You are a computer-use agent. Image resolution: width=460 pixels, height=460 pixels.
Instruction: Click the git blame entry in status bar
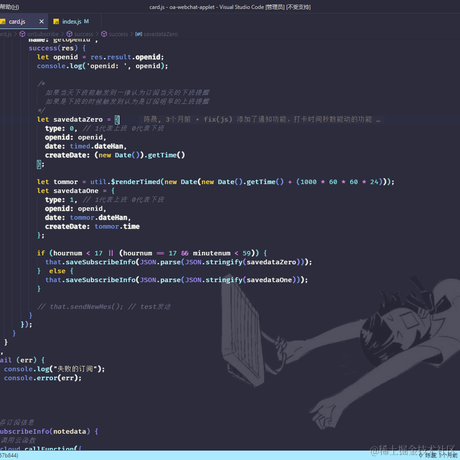click(x=438, y=455)
